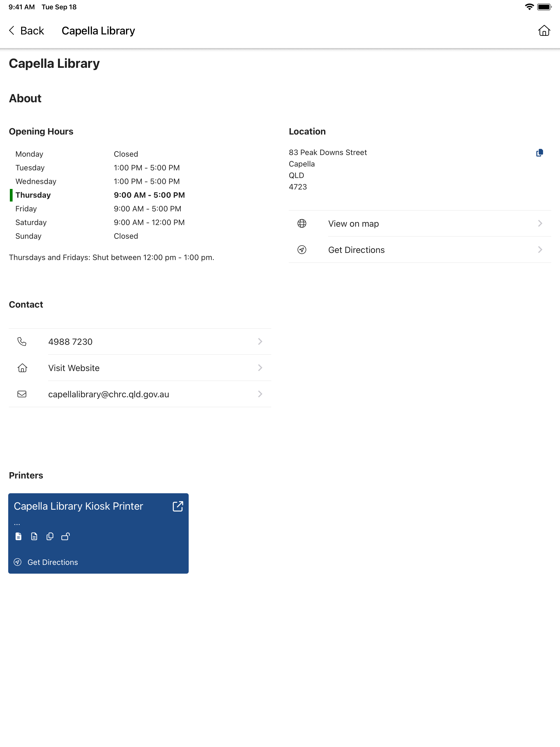560x747 pixels.
Task: Open Visit Website
Action: coord(140,368)
